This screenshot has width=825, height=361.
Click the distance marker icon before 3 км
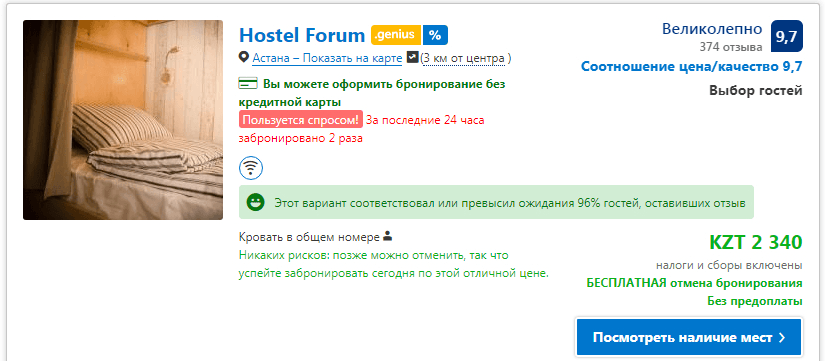pyautogui.click(x=412, y=57)
